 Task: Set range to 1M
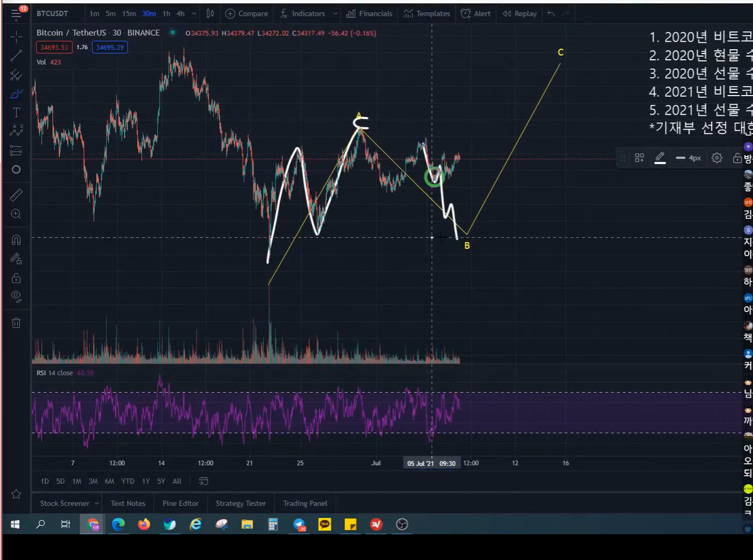pos(77,481)
